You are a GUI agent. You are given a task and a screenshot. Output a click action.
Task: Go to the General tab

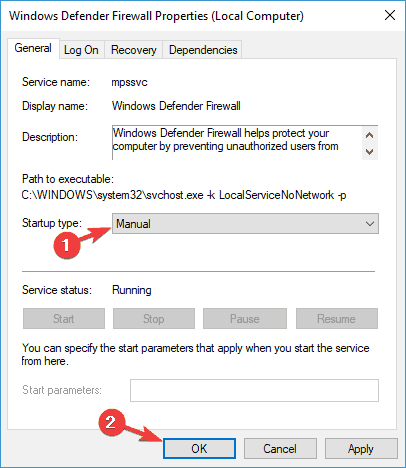tap(33, 49)
